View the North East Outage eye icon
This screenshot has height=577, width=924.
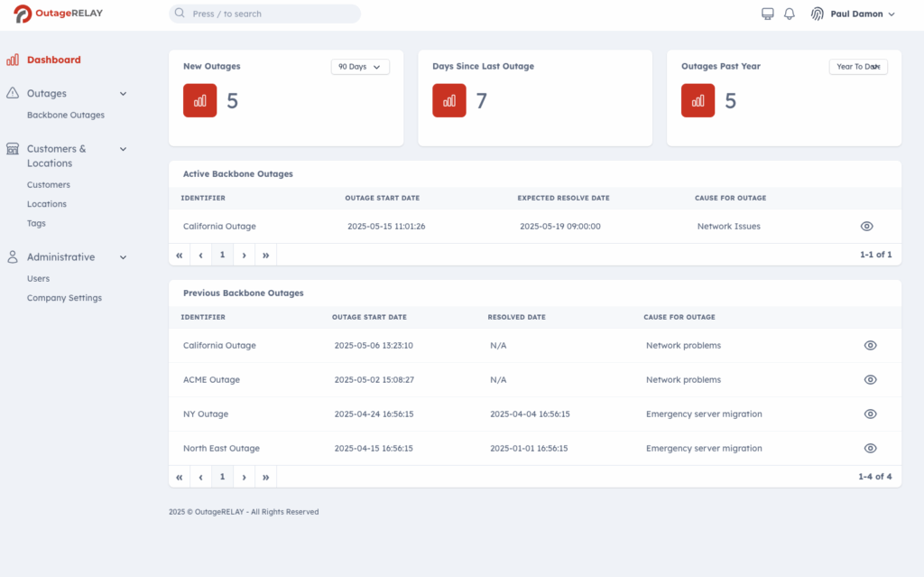tap(870, 449)
